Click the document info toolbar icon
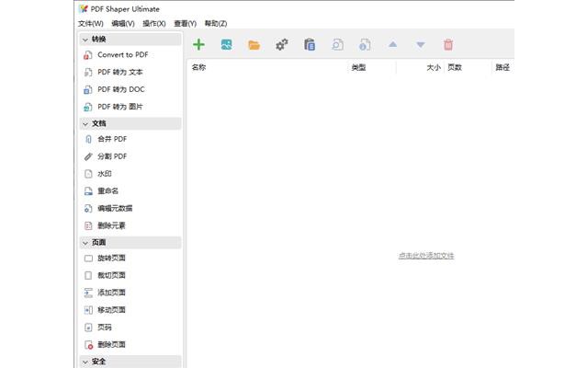Image resolution: width=588 pixels, height=368 pixels. click(x=365, y=45)
